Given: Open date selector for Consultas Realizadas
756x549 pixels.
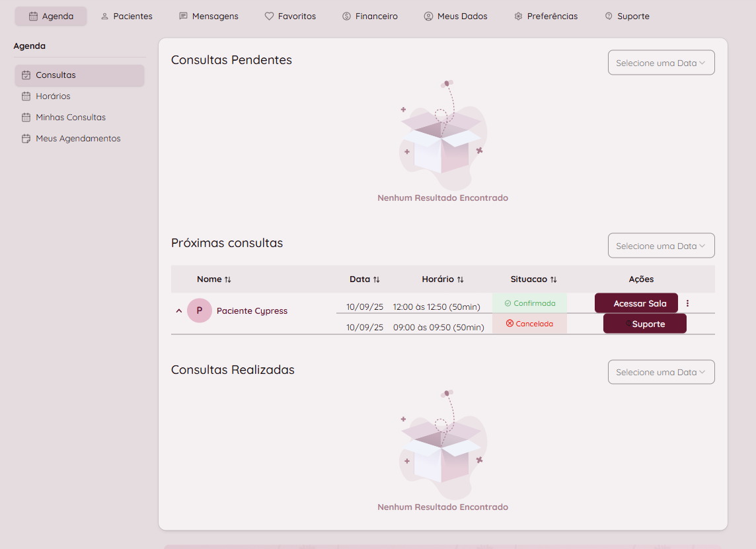Looking at the screenshot, I should tap(661, 372).
